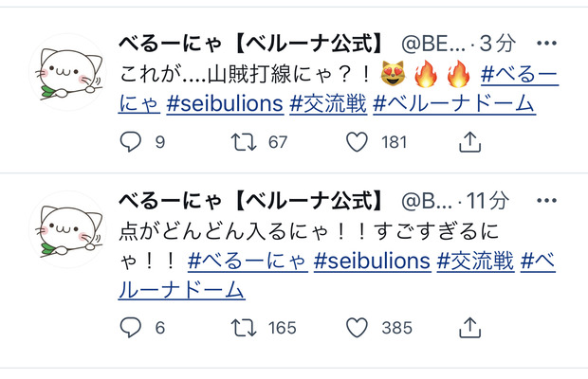Screen dimensions: 588x379
Task: Open the #seibulions hashtag in the first tweet
Action: point(225,103)
